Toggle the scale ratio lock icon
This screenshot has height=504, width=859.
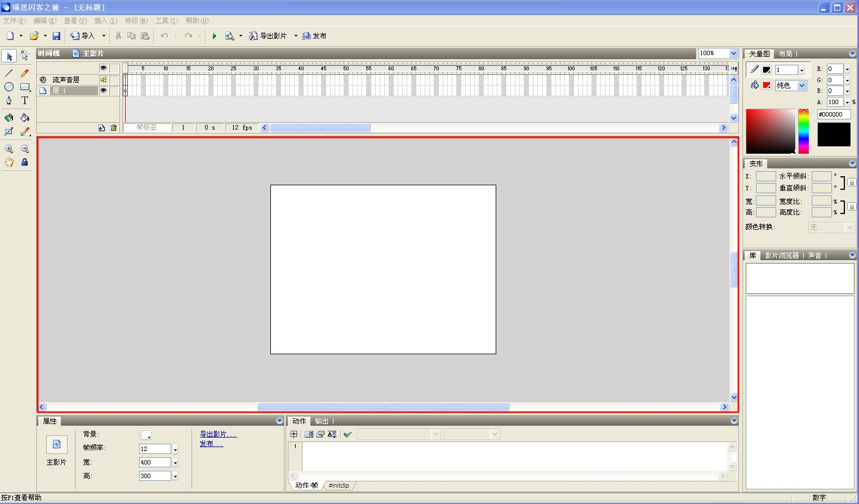(852, 207)
